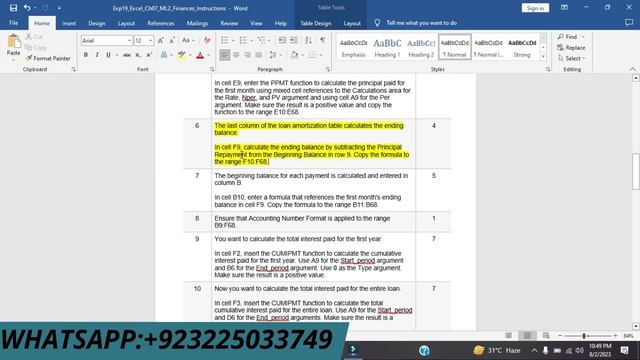Screen dimensions: 640x360
Task: Toggle Italic formatting
Action: (97, 55)
